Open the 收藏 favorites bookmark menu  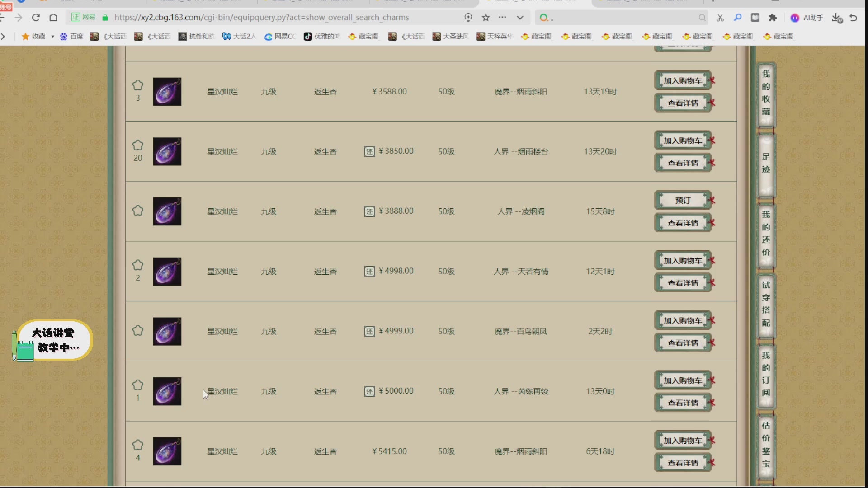coord(38,36)
